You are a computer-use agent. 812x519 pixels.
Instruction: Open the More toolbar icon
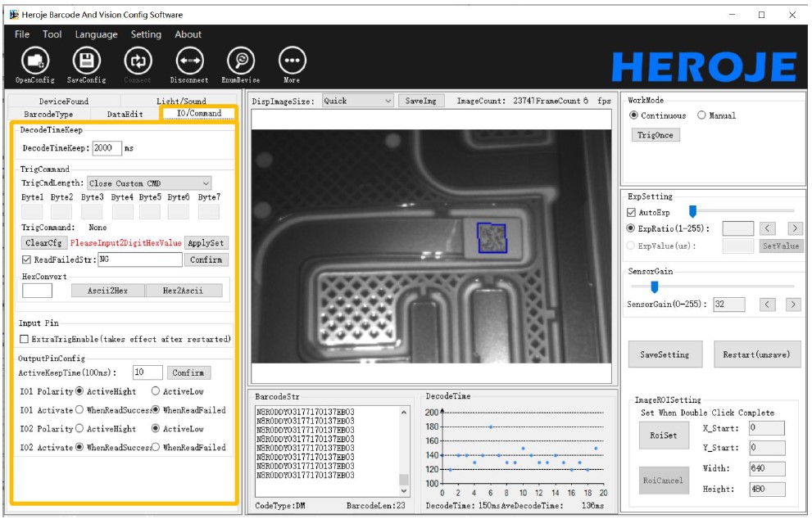click(x=292, y=61)
